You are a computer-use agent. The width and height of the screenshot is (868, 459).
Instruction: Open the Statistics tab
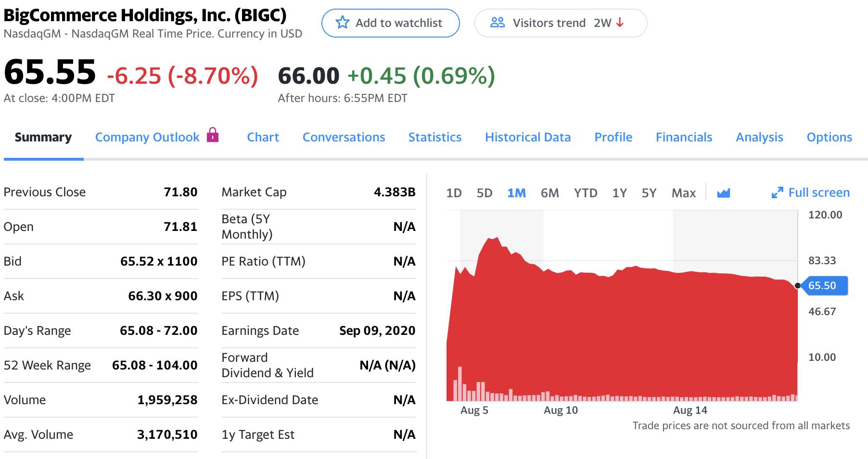(435, 137)
